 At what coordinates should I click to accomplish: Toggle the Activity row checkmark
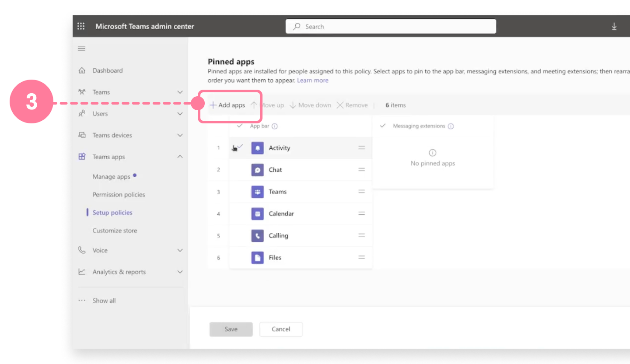click(240, 146)
